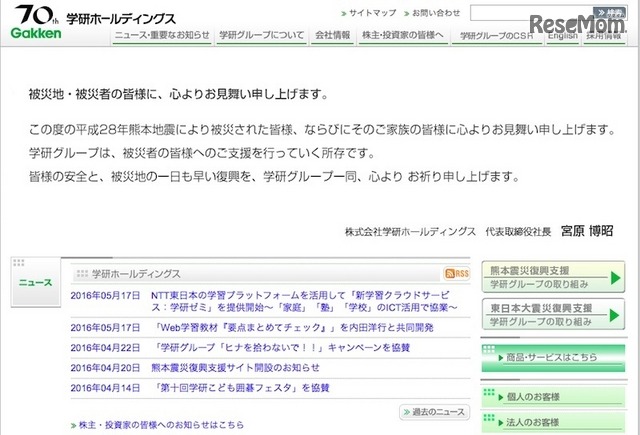This screenshot has width=640, height=435.
Task: Select the ニュース tab
Action: [x=36, y=282]
